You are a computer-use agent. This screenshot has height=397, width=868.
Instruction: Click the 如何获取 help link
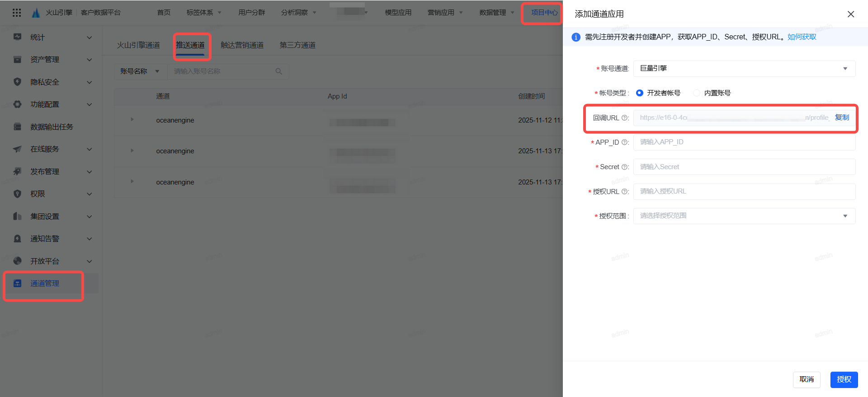coord(802,37)
